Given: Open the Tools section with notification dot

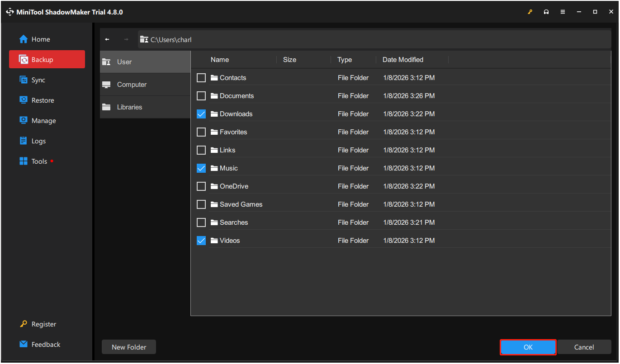Looking at the screenshot, I should (x=40, y=161).
